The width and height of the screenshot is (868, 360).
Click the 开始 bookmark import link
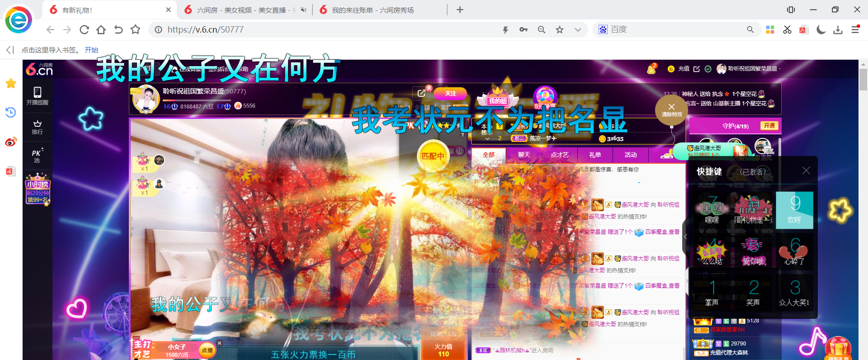click(91, 50)
